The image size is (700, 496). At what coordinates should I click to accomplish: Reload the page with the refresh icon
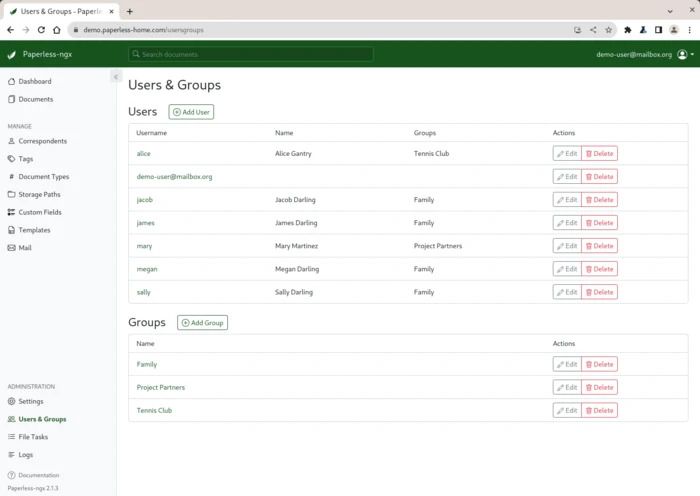[41, 30]
